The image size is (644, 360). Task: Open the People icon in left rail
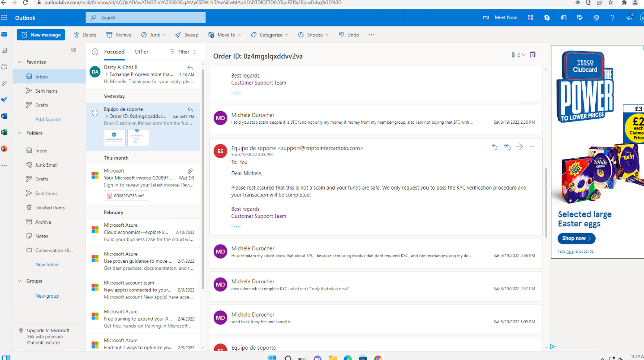coord(4,67)
